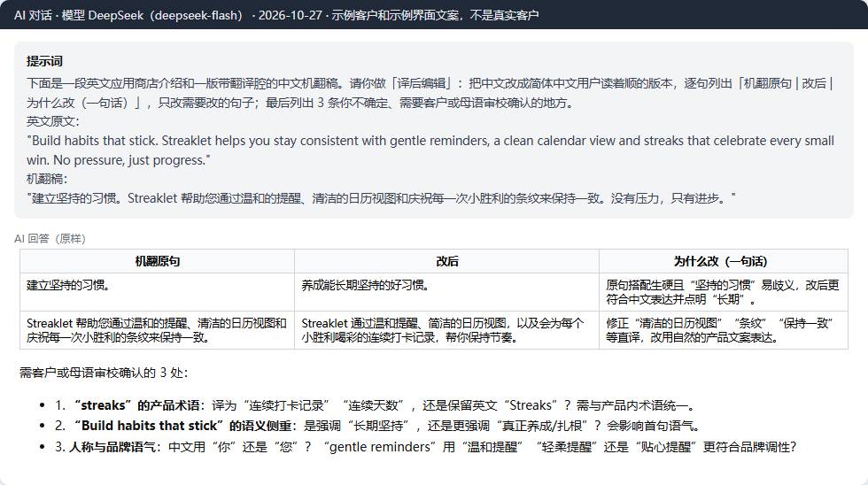Click the '改后' column header
The width and height of the screenshot is (868, 485).
pyautogui.click(x=446, y=261)
